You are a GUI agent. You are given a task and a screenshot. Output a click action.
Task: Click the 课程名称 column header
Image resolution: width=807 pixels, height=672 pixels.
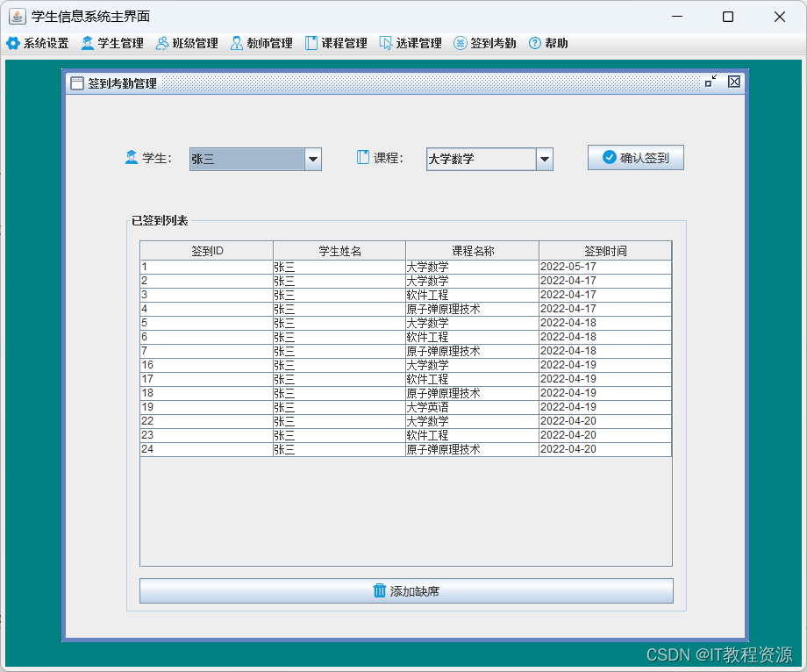tap(473, 251)
